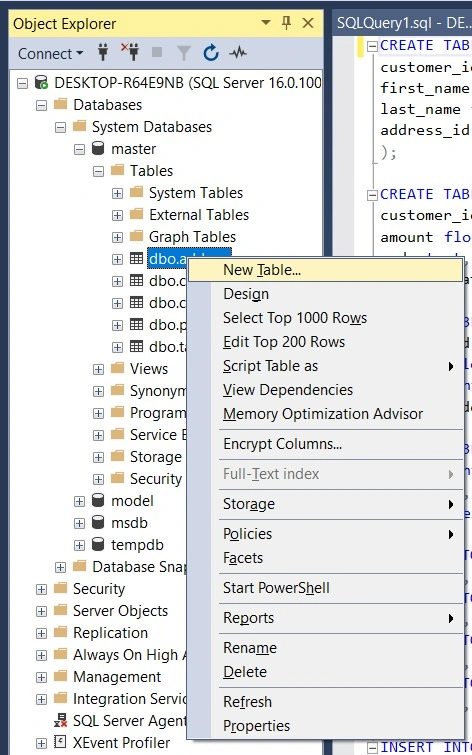Open Script Table as submenu
The image size is (472, 755).
pyautogui.click(x=325, y=366)
